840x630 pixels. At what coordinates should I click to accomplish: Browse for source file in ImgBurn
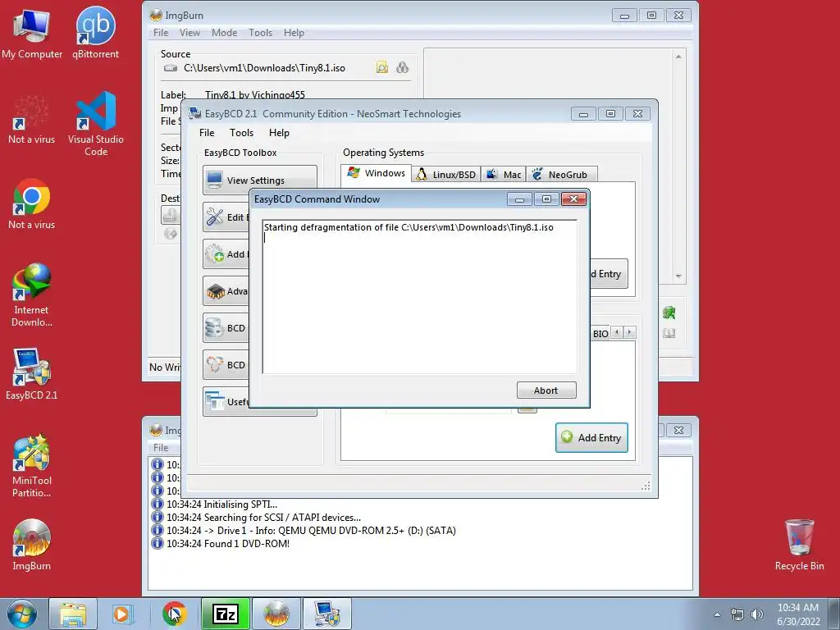tap(382, 67)
